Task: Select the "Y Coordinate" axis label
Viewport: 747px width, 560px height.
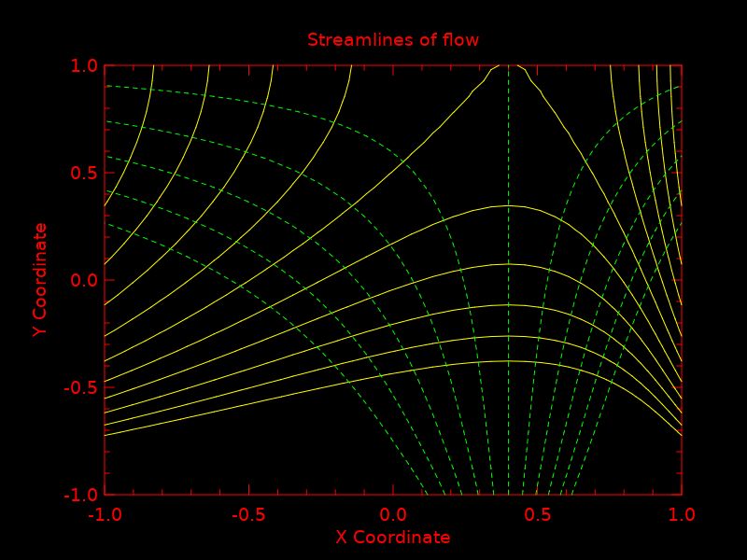Action: (40, 280)
